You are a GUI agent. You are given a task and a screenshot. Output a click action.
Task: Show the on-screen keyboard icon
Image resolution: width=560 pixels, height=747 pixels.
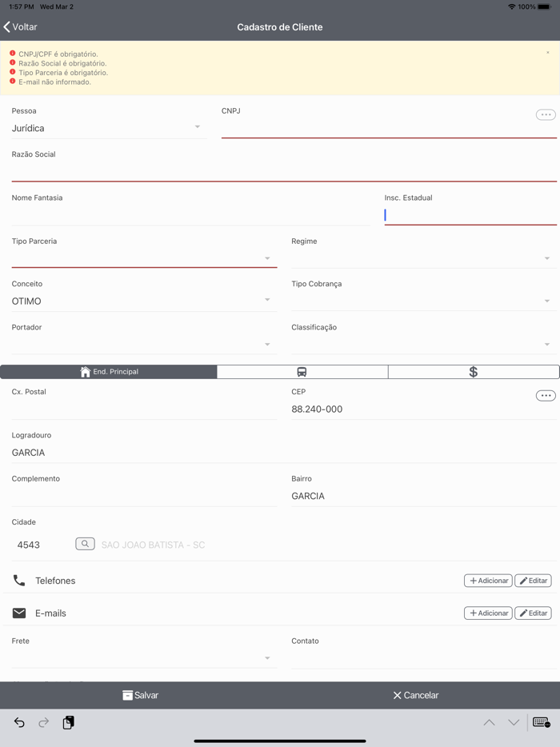[542, 722]
